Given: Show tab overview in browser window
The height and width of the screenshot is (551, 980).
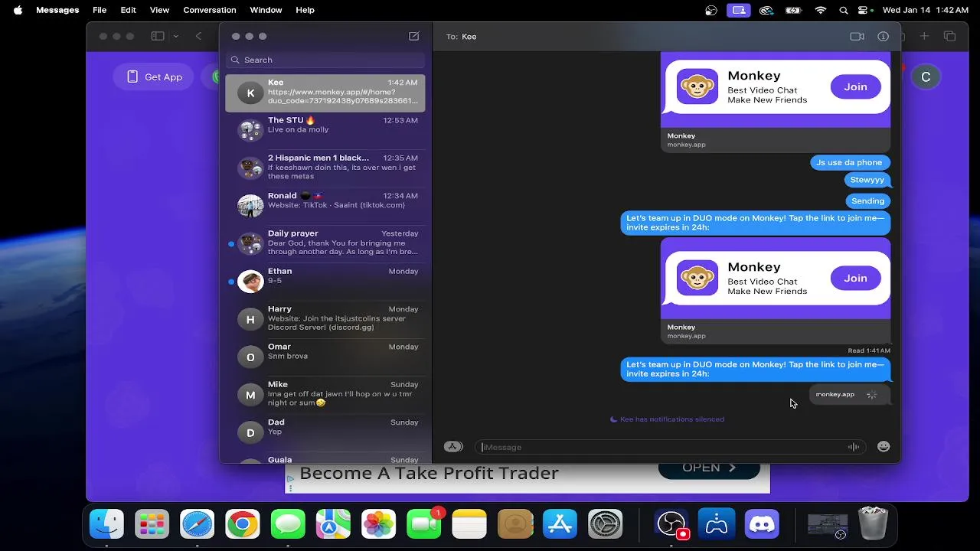Looking at the screenshot, I should coord(949,36).
